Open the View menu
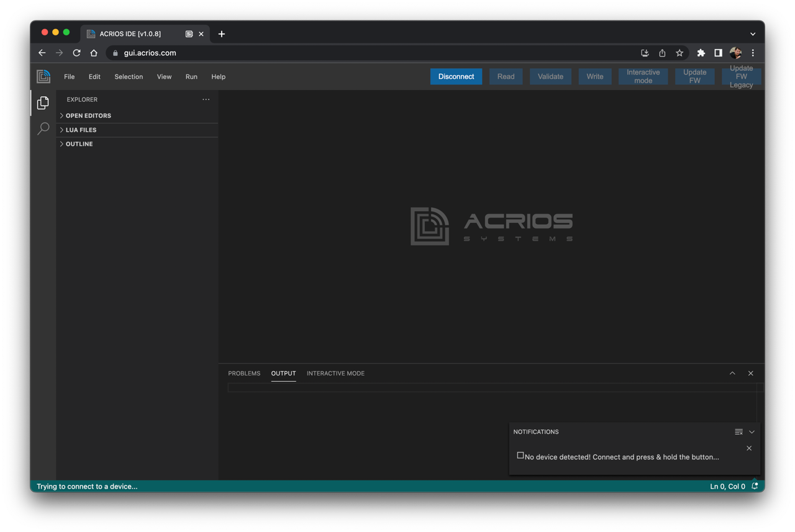This screenshot has width=795, height=532. pos(164,77)
